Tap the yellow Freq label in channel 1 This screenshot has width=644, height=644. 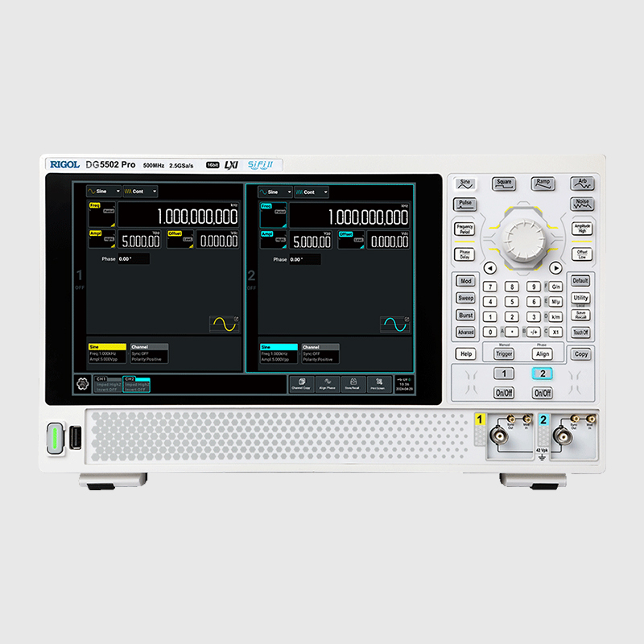(x=95, y=205)
